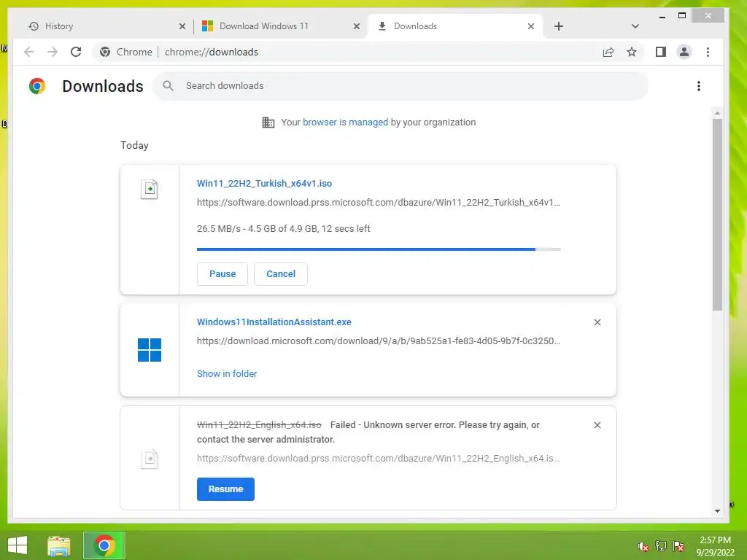
Task: Click the Chrome taskbar icon
Action: 104,545
